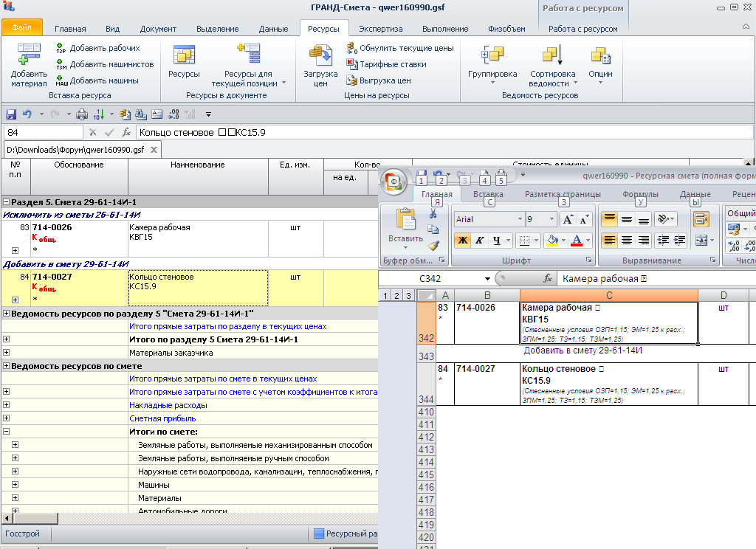Switch to the Экспертиза ribbon tab
The width and height of the screenshot is (756, 549).
click(380, 29)
